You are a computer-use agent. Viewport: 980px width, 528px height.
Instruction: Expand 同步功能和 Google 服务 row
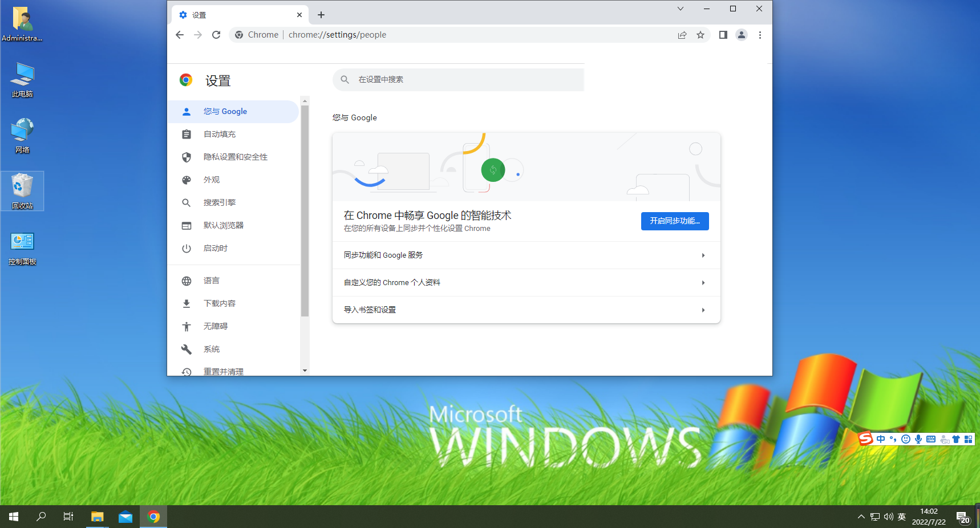click(x=527, y=255)
